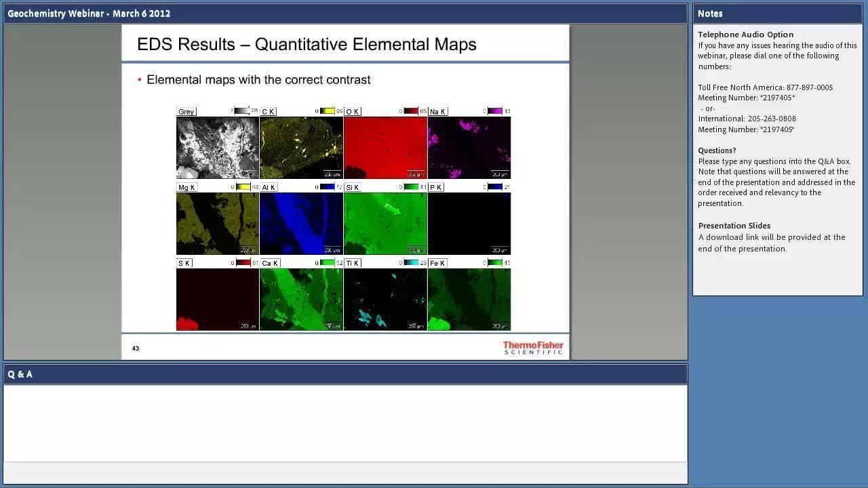Viewport: 868px width, 488px height.
Task: Click the slide number 43 label
Action: click(x=136, y=348)
